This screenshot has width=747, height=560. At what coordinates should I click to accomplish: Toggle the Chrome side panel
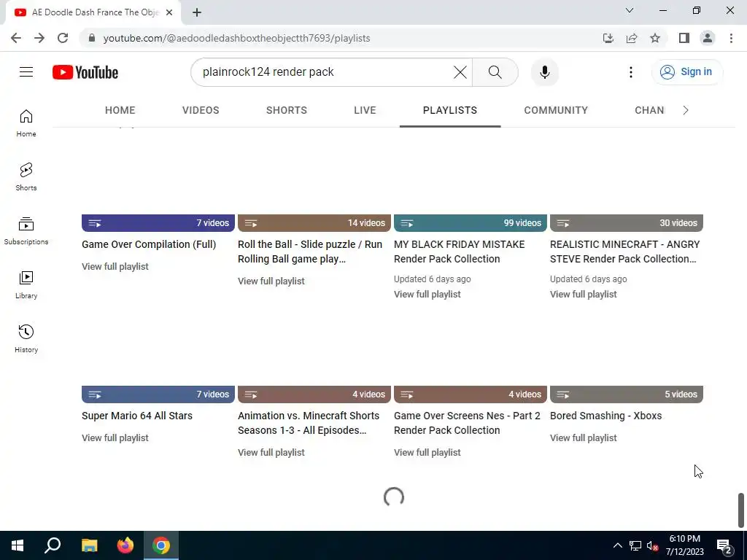point(684,38)
